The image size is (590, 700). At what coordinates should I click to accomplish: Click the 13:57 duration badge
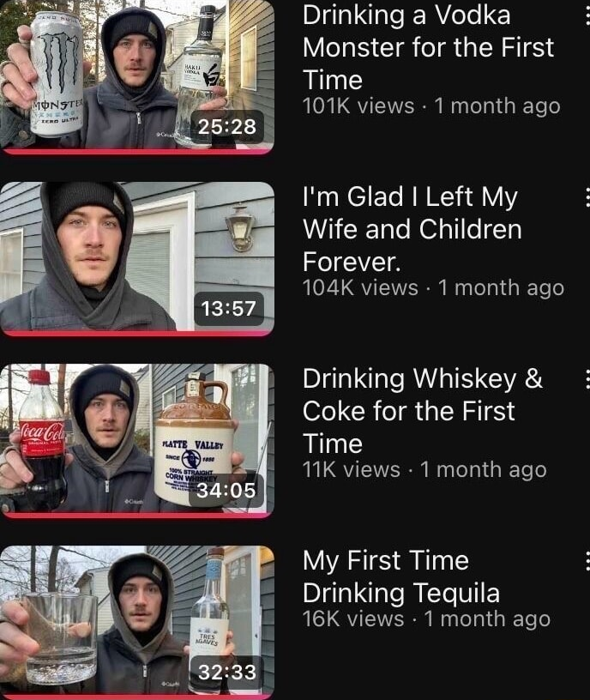[228, 309]
